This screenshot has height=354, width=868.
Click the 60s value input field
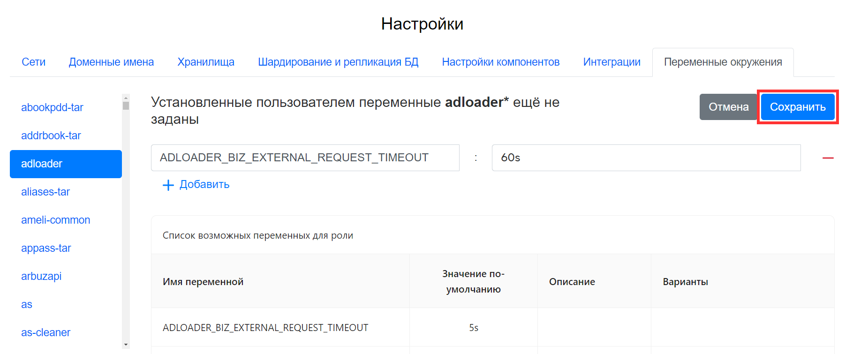[646, 158]
